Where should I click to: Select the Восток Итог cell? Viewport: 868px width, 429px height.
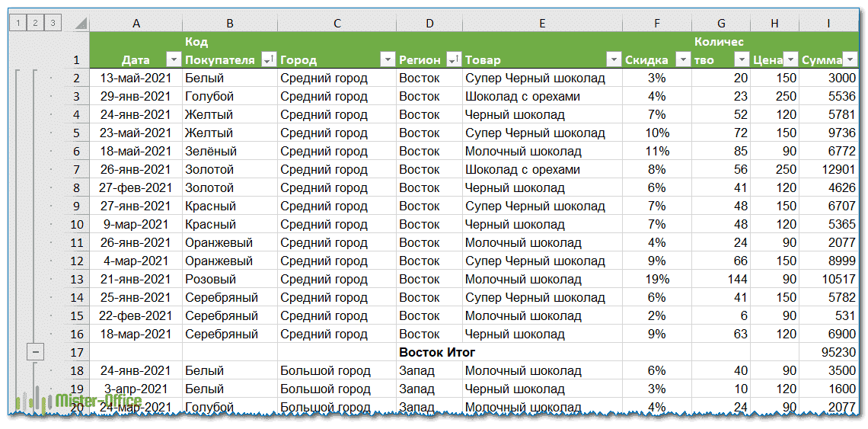coord(438,352)
